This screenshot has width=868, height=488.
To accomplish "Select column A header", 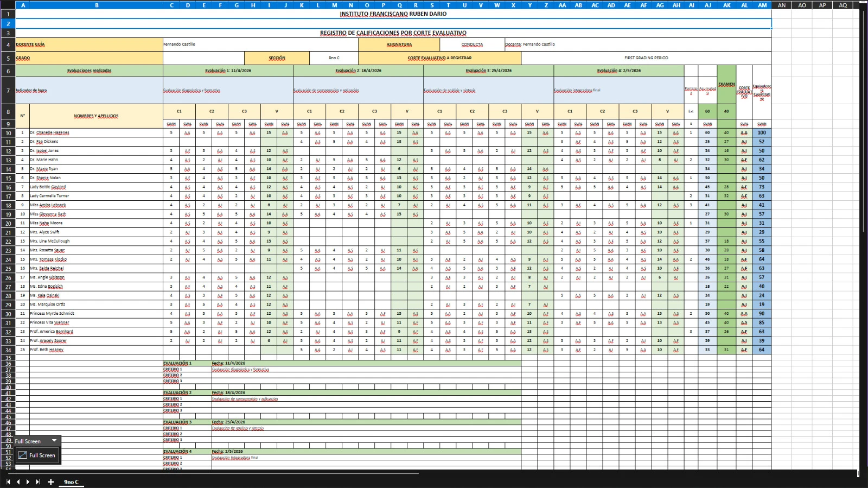I will tap(23, 5).
